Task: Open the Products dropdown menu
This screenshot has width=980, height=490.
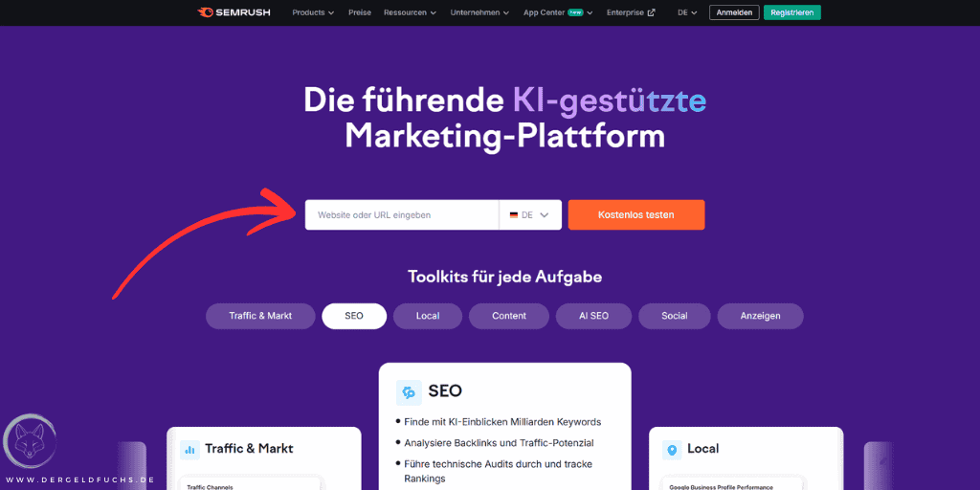Action: click(313, 12)
